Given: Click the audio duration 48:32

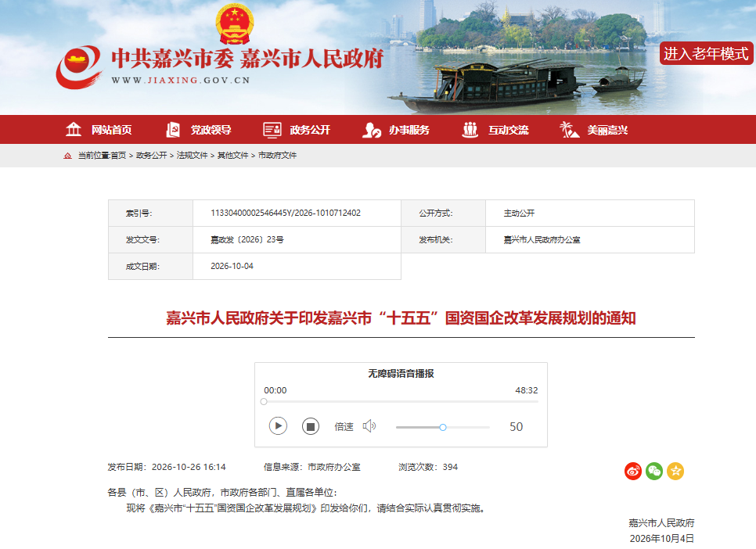Looking at the screenshot, I should tap(527, 390).
